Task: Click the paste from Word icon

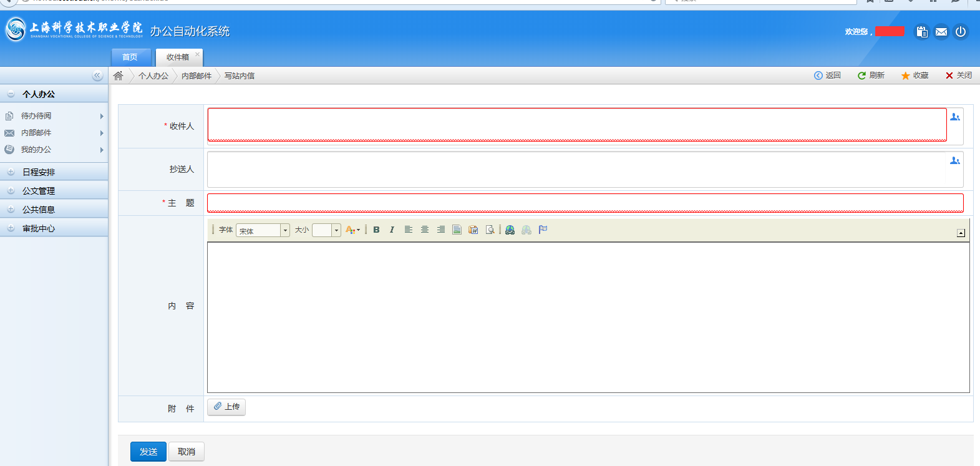Action: (x=473, y=230)
